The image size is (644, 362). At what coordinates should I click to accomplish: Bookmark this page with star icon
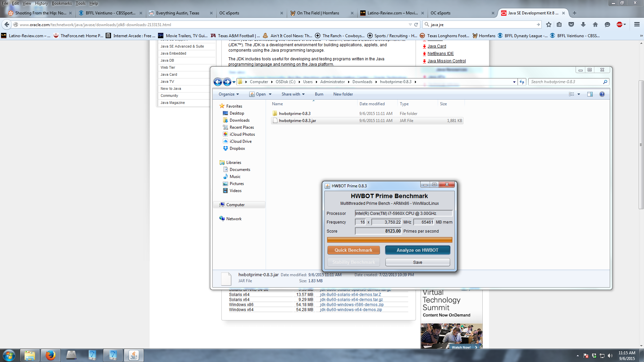549,24
